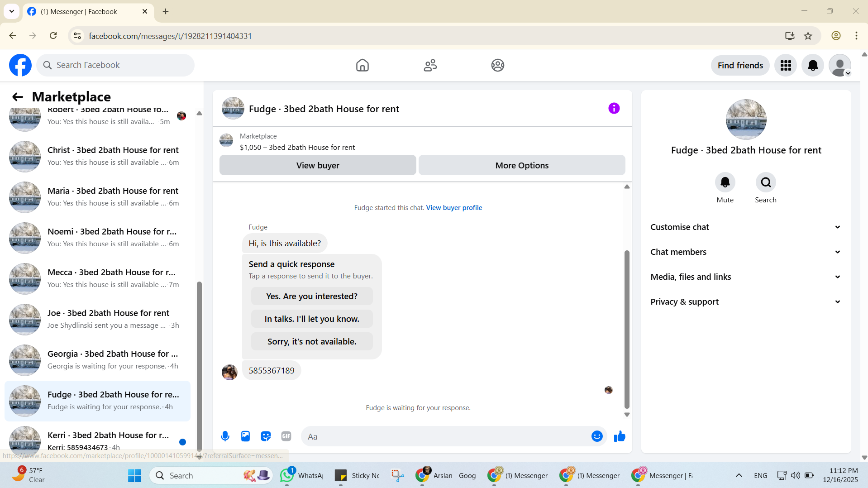Open Fudge's sender avatar beside phone number

click(229, 372)
